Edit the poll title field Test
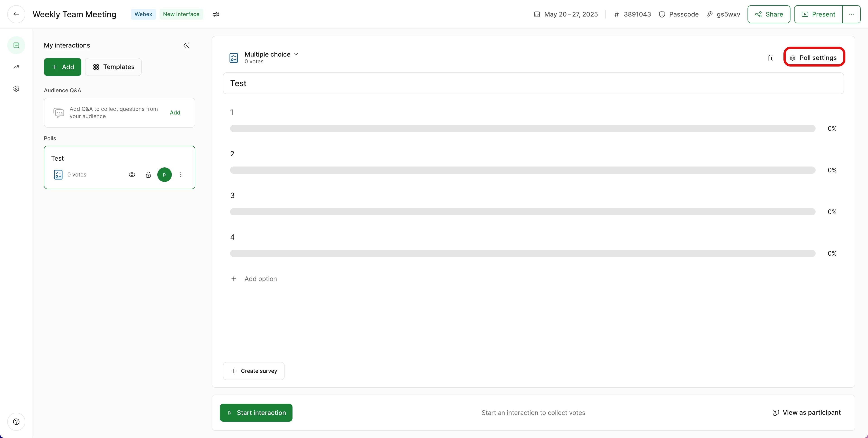The width and height of the screenshot is (868, 438). click(x=533, y=83)
